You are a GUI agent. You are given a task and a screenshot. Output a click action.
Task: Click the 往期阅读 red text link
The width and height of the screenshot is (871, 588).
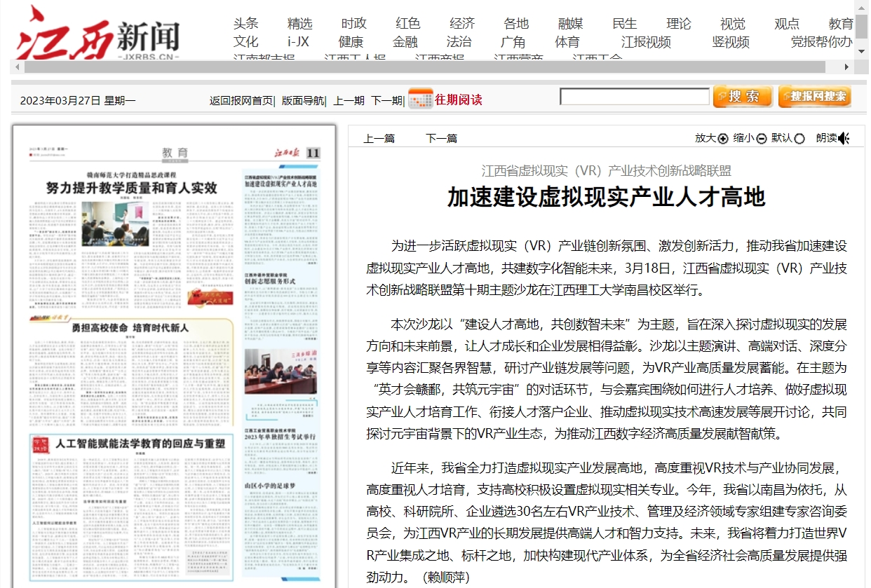pyautogui.click(x=459, y=100)
